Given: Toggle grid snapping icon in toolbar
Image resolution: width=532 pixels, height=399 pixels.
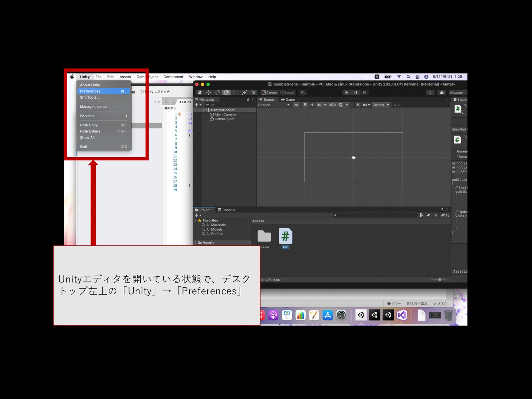Looking at the screenshot, I should point(303,92).
